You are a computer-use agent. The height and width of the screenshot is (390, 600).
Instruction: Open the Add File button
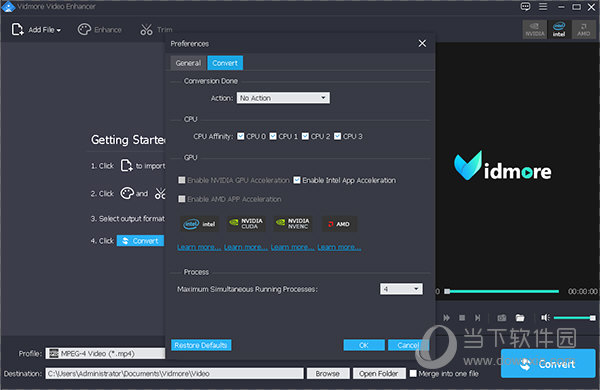(36, 29)
